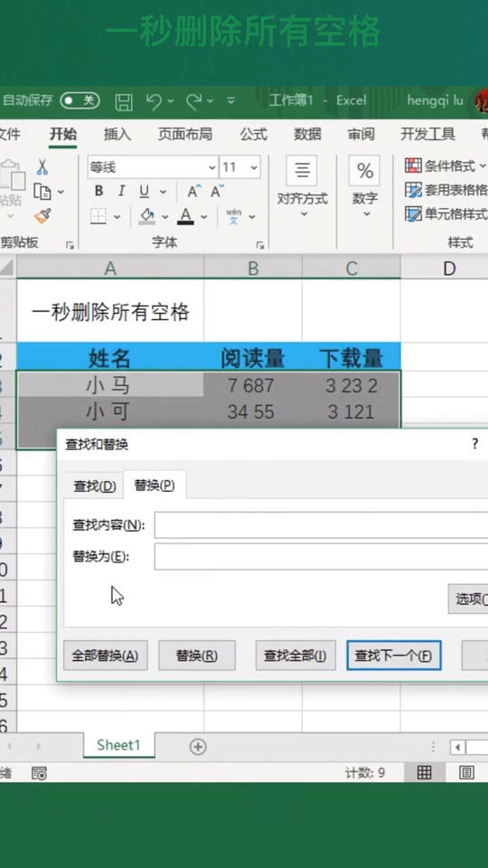Open the 插入 ribbon tab

point(117,134)
